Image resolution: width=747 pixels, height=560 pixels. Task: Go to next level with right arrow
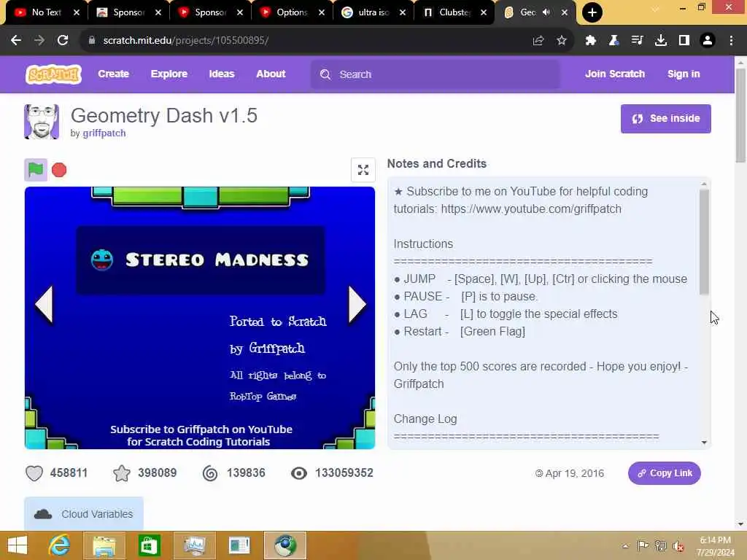click(x=357, y=305)
